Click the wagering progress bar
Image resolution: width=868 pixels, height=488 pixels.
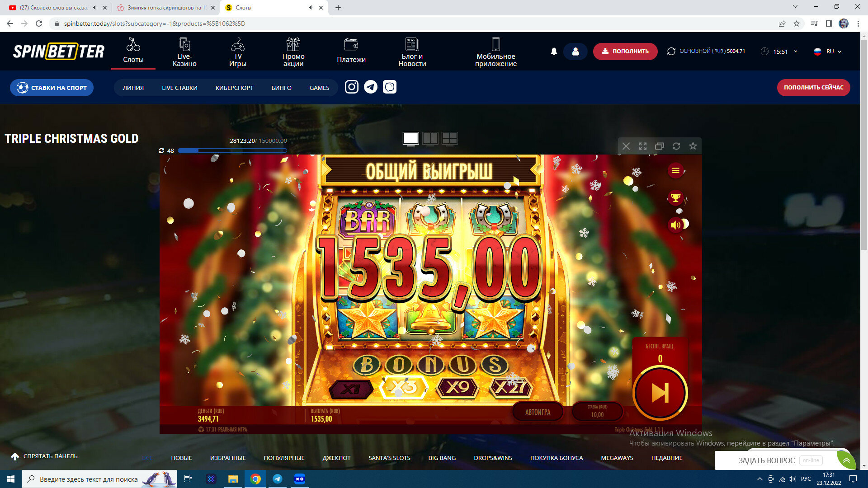tap(232, 150)
